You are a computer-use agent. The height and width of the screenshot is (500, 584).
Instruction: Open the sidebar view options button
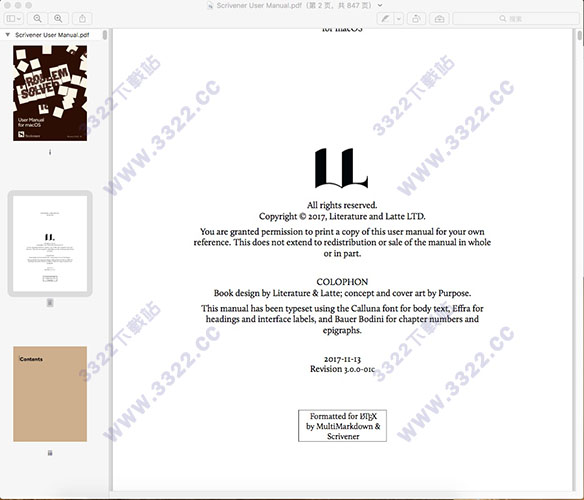tap(14, 18)
